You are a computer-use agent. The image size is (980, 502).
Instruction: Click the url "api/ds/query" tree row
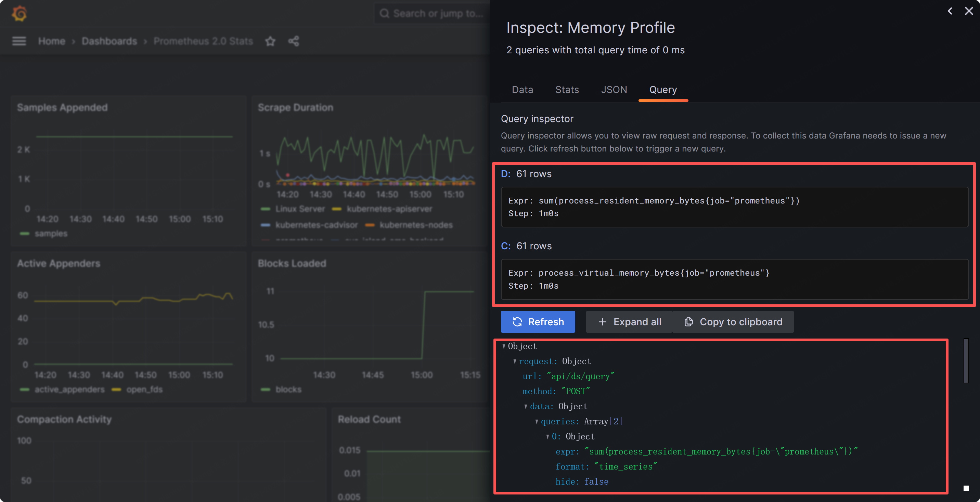(568, 376)
